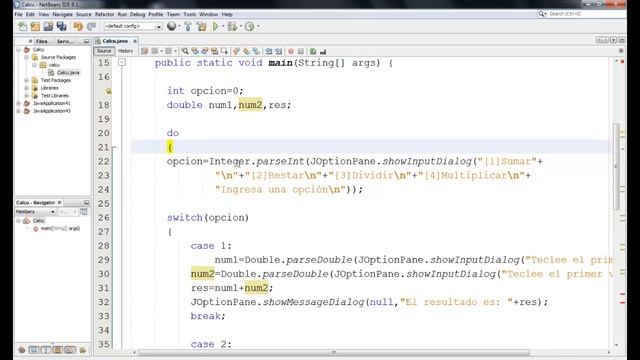This screenshot has height=360, width=640.
Task: Toggle Show Non-Public Members filter in Navigator
Action: coord(58,350)
